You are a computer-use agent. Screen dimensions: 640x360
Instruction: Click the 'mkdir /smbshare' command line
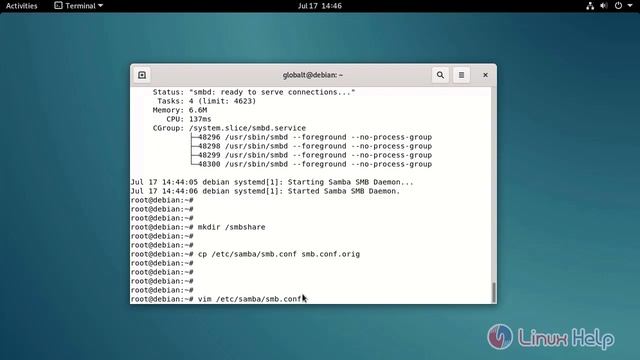pos(198,227)
